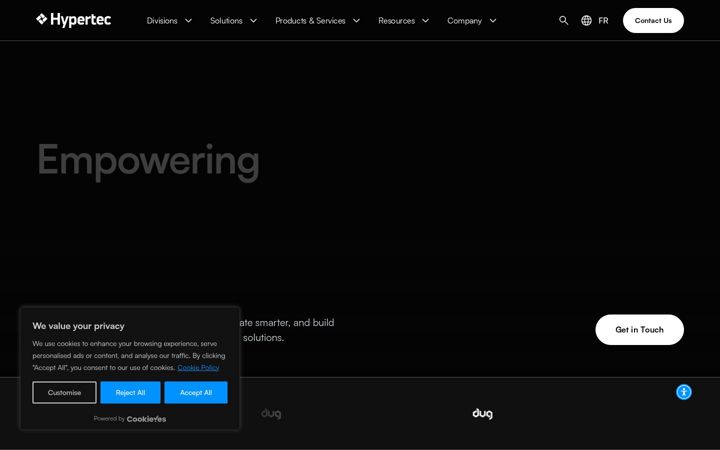Open the Resources menu
Screen dimensions: 720x450
pyautogui.click(x=397, y=21)
